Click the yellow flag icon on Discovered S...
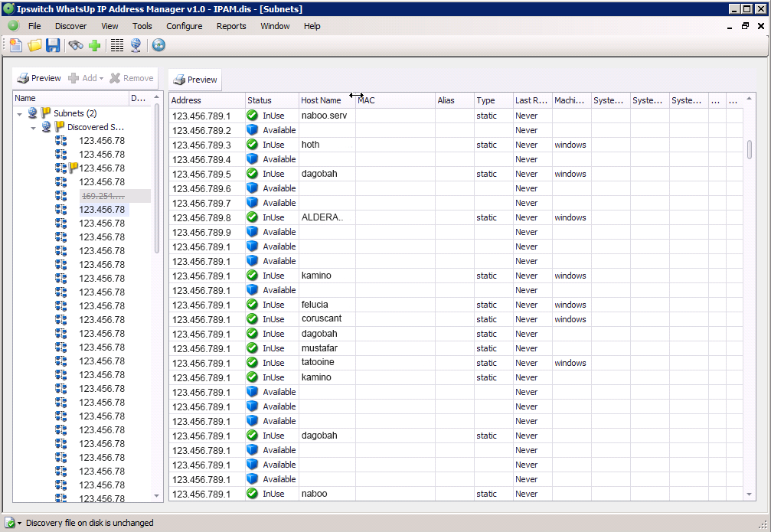 [60, 126]
